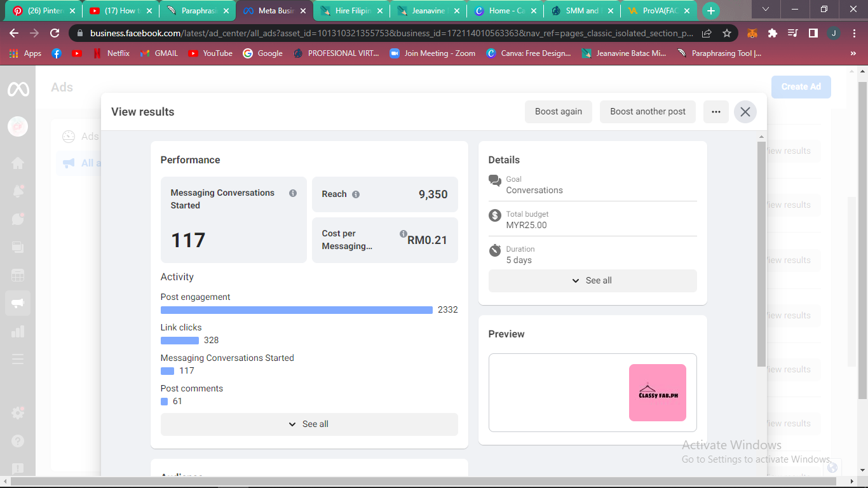Share this page from the address bar
The height and width of the screenshot is (488, 868).
coord(707,33)
